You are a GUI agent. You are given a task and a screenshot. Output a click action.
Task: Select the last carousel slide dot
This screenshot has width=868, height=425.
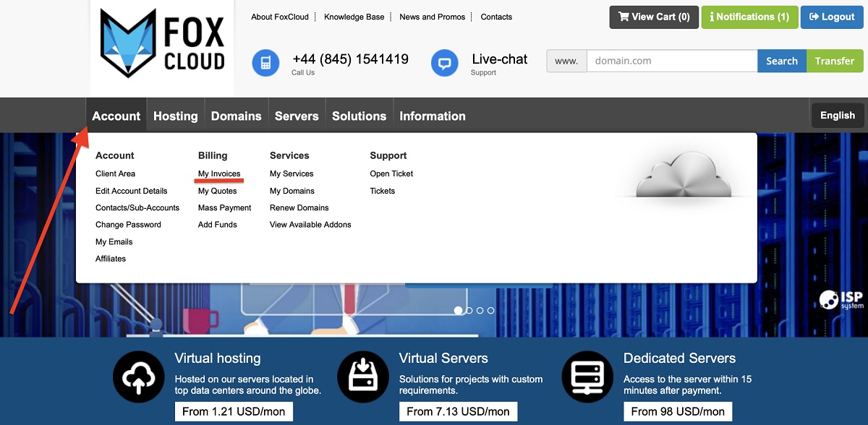point(491,310)
